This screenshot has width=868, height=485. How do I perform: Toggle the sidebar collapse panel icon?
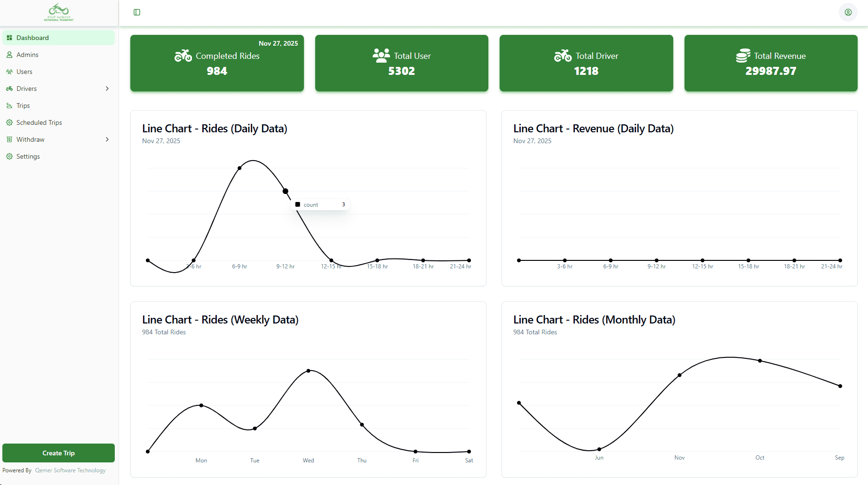[137, 12]
